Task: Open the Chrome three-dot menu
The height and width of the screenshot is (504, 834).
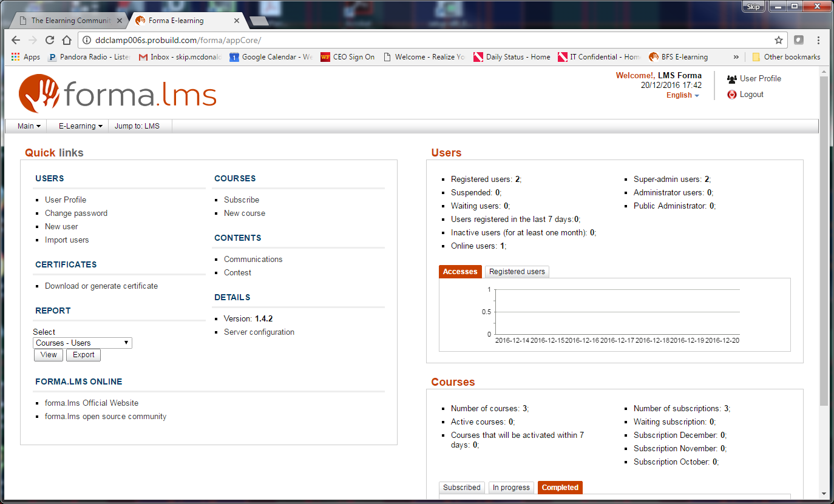Action: point(819,40)
